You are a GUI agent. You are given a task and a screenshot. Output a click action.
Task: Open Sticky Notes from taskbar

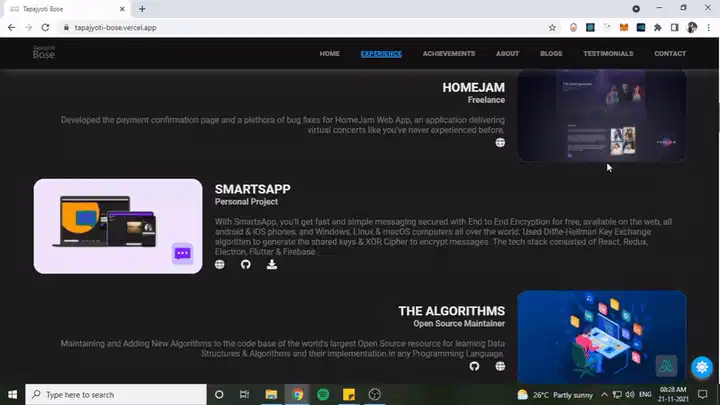tap(349, 394)
